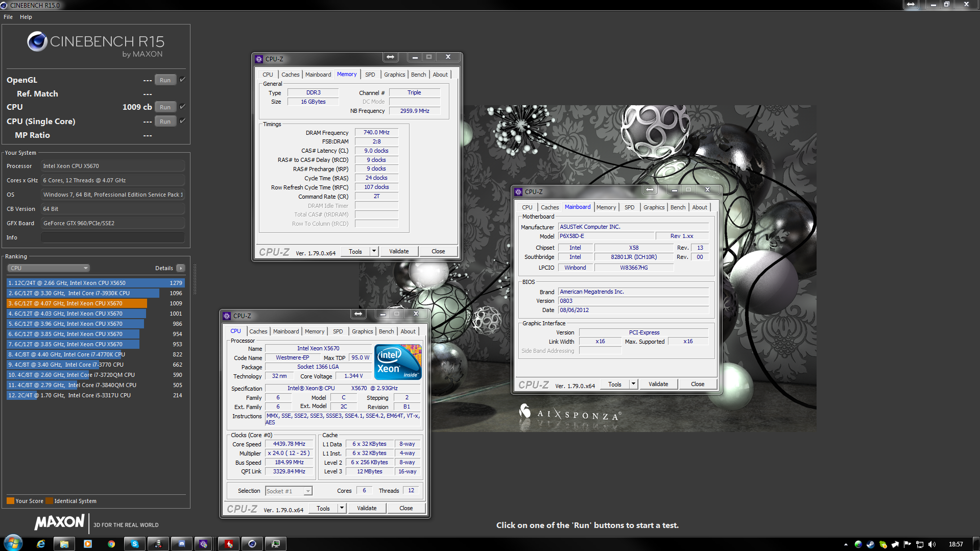Screen dimensions: 980x551
Task: Click DRAM Frequency value 740.0 MHz
Action: (x=376, y=132)
